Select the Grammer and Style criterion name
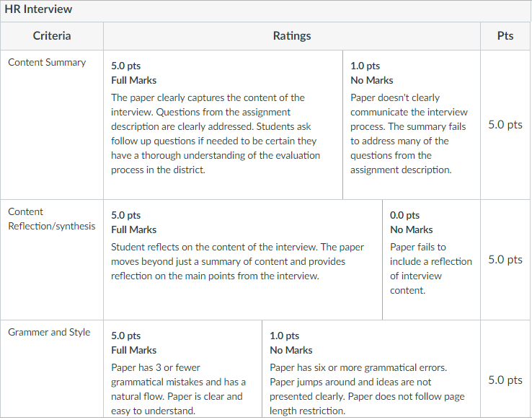Viewport: 532px width, 420px height. [x=49, y=332]
